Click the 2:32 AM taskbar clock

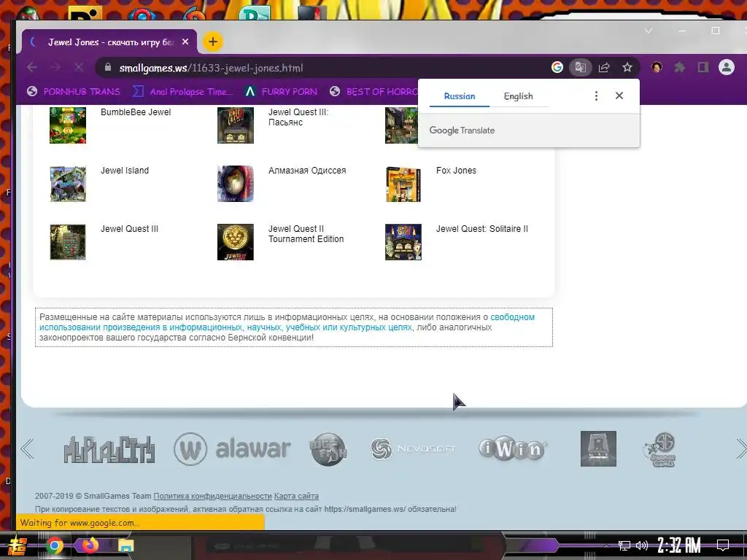pos(679,545)
